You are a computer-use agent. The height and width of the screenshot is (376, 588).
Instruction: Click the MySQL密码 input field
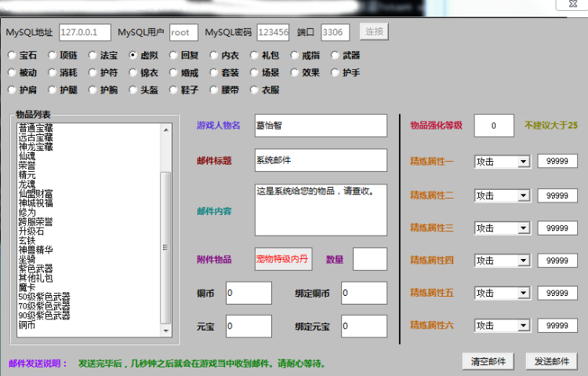273,32
